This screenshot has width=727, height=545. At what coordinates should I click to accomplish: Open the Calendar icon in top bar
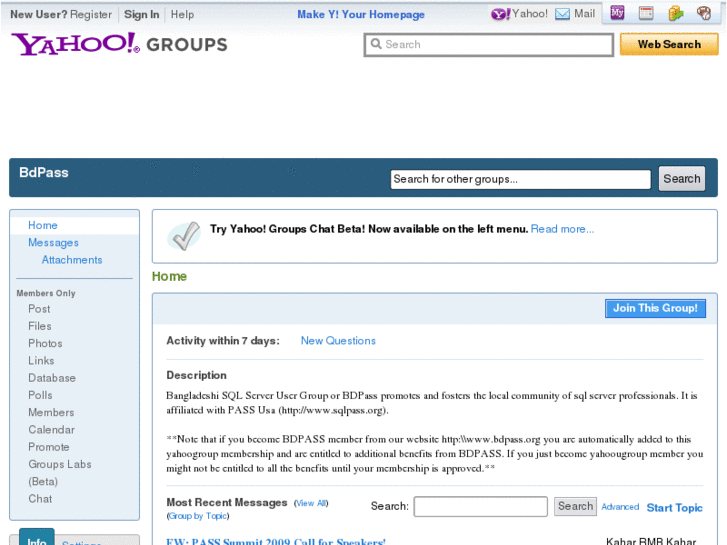[646, 13]
